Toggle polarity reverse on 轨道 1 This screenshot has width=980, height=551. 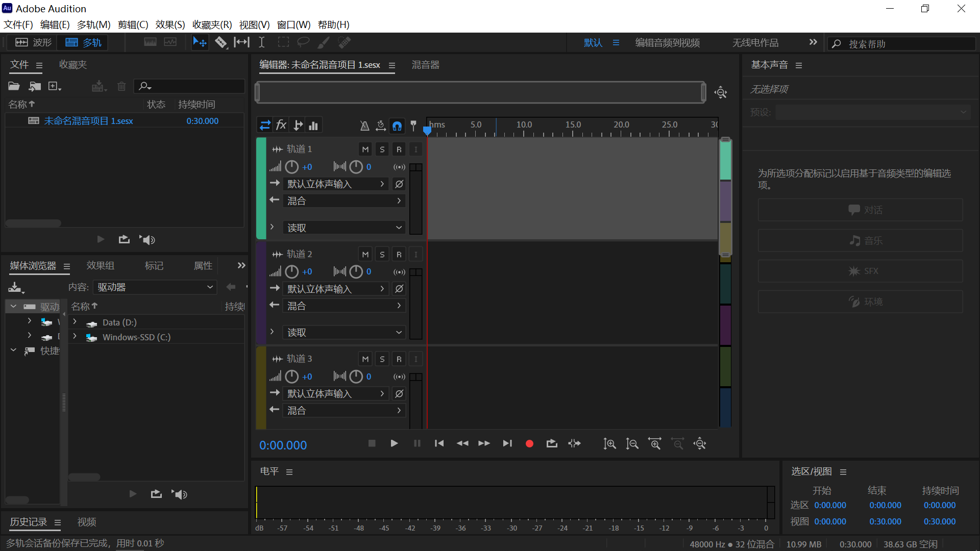399,184
